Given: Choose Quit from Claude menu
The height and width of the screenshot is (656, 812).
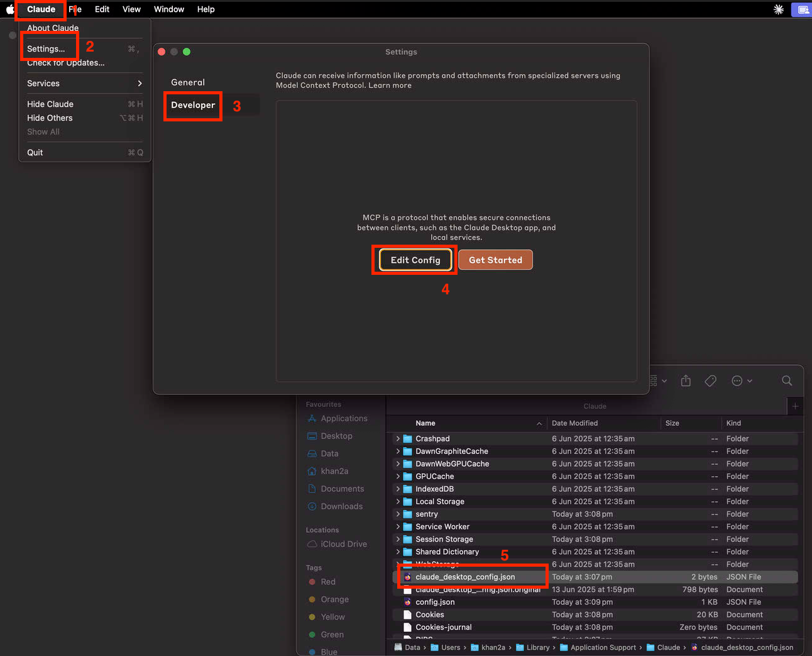Looking at the screenshot, I should pos(85,153).
